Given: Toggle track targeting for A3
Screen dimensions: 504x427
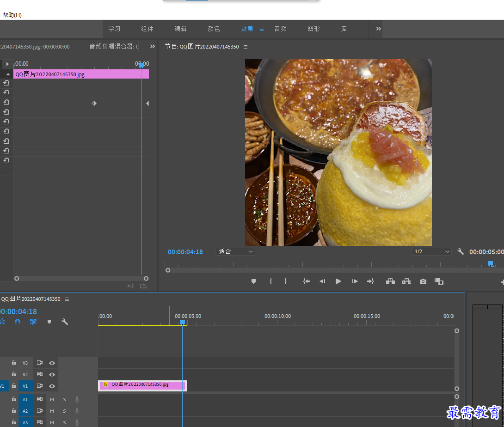Looking at the screenshot, I should 25,422.
